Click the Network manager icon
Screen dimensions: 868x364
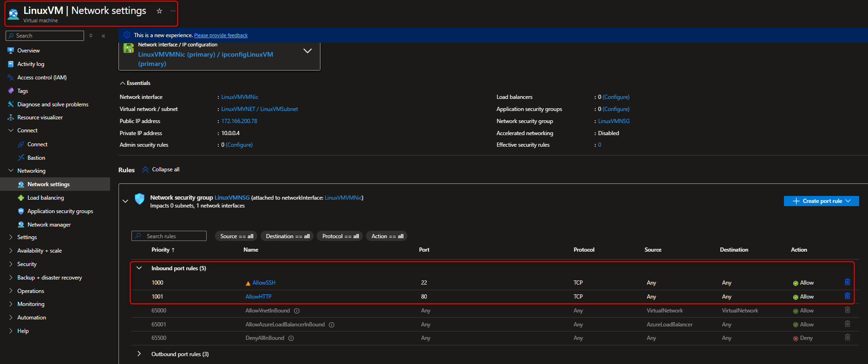click(21, 225)
